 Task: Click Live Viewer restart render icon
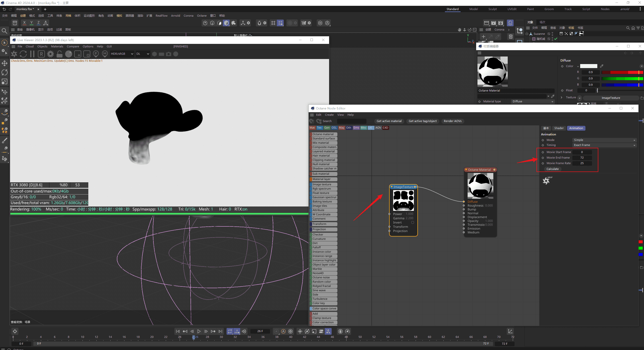click(23, 54)
